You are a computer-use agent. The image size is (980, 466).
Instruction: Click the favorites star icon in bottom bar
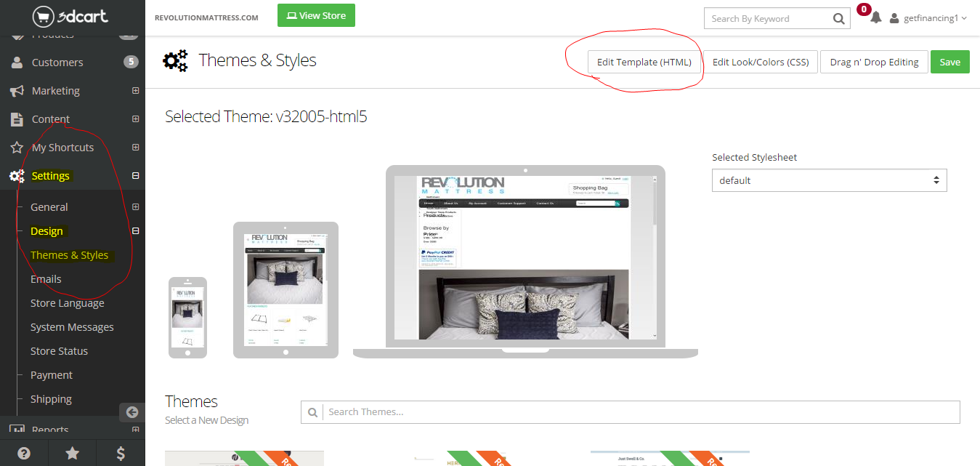[73, 453]
